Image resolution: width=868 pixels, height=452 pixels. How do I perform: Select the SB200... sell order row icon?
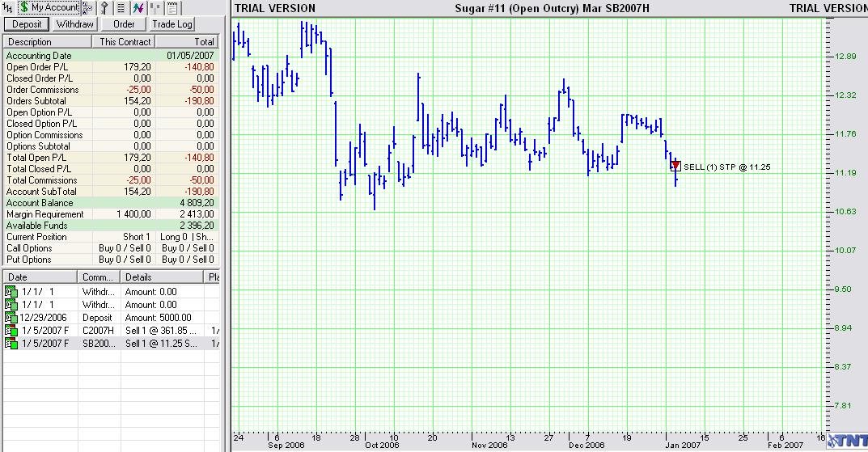(x=11, y=344)
